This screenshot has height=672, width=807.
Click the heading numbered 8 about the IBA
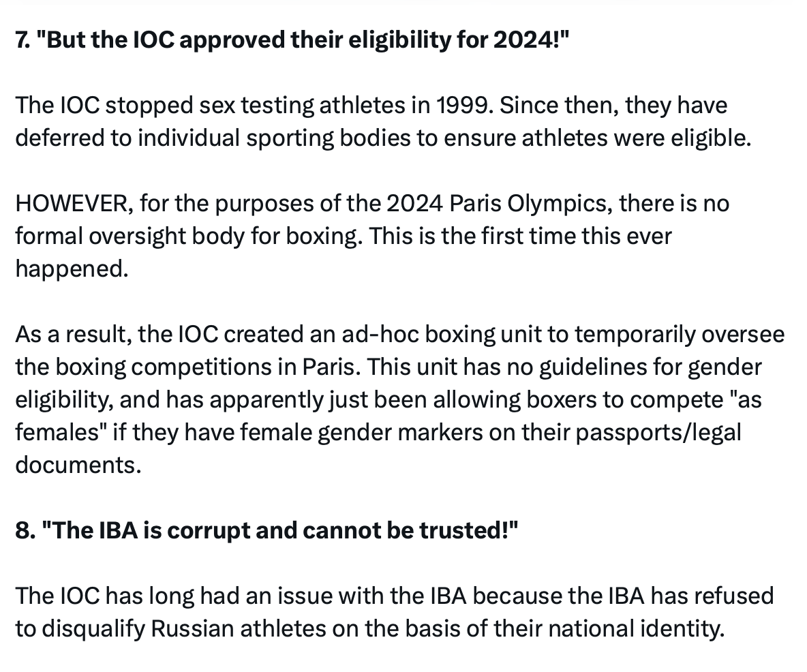pyautogui.click(x=267, y=530)
